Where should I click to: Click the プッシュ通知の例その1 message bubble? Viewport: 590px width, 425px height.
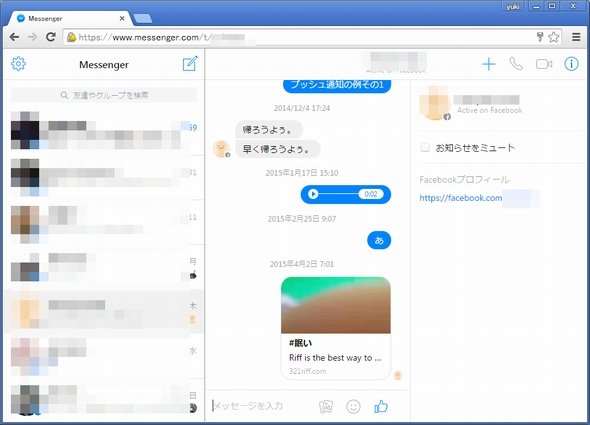[337, 85]
